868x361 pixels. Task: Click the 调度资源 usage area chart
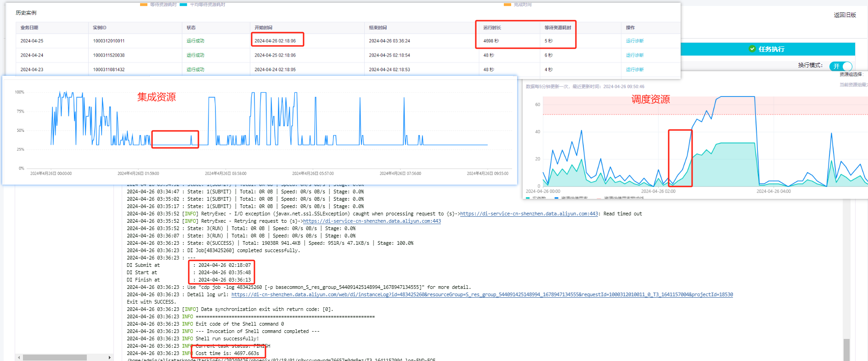click(x=705, y=141)
